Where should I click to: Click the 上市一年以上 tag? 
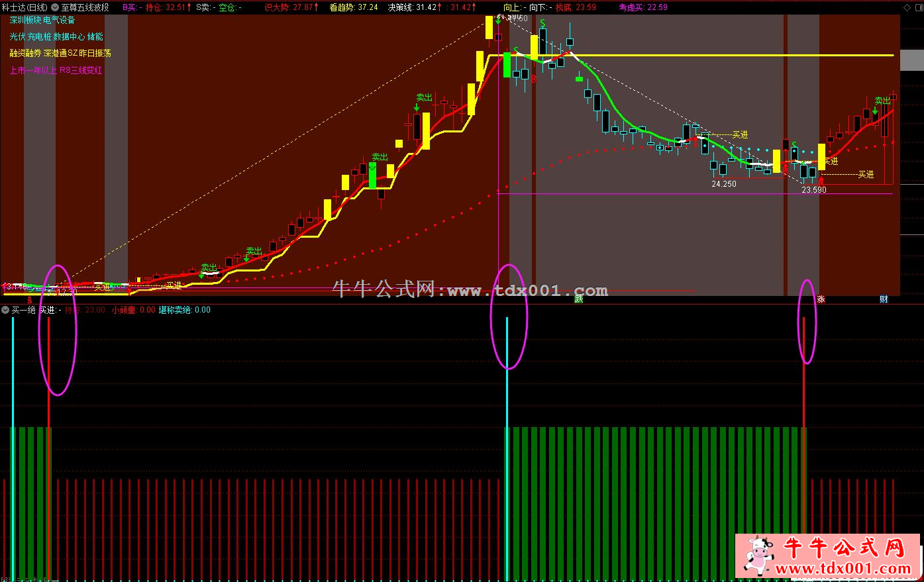33,70
